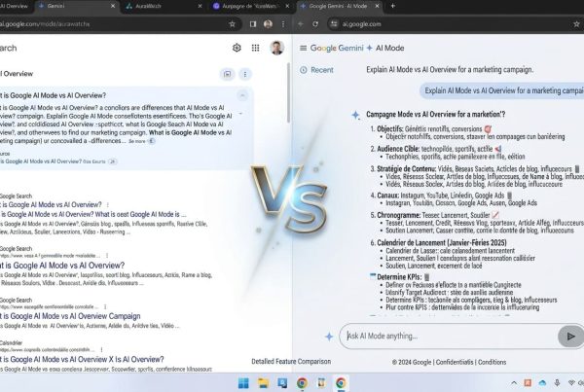The height and width of the screenshot is (392, 584).
Task: Open a new tab with the plus button
Action: click(392, 6)
